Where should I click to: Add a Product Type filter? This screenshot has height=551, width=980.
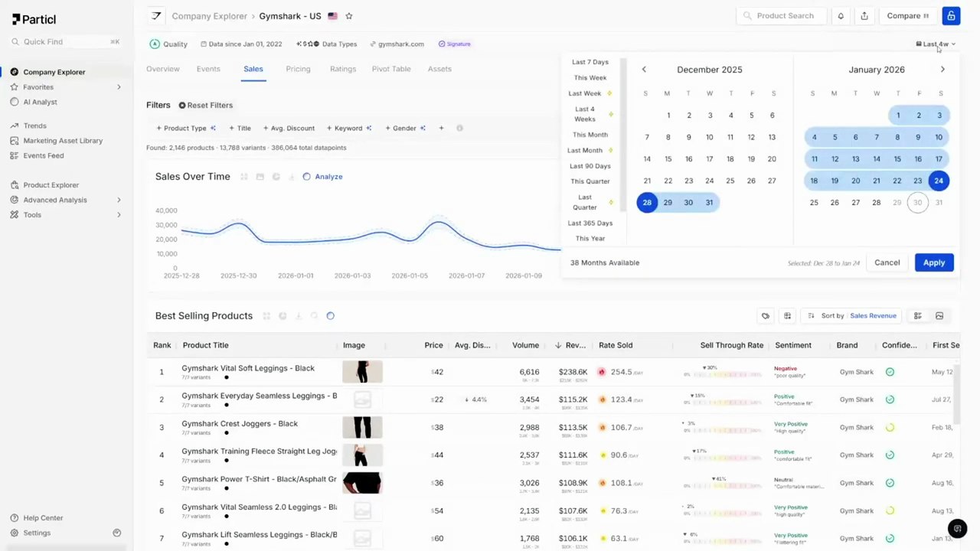click(x=186, y=129)
